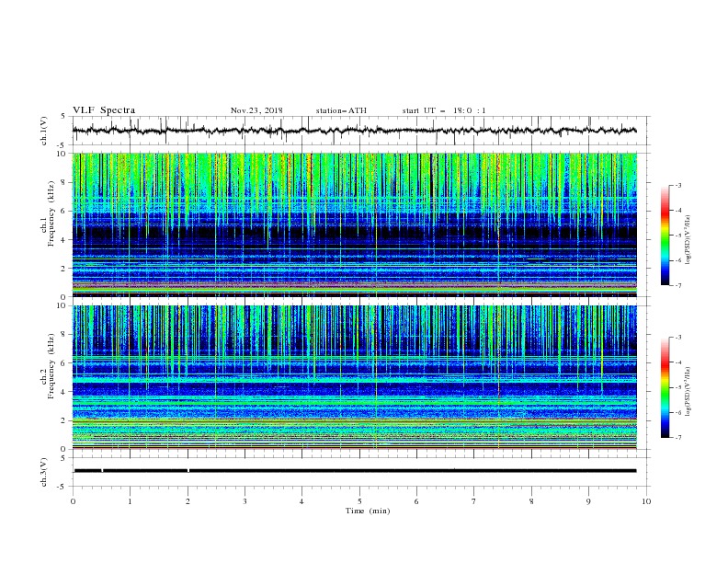Click the "5" minute tick on the time axis
The width and height of the screenshot is (728, 563).
click(x=359, y=501)
